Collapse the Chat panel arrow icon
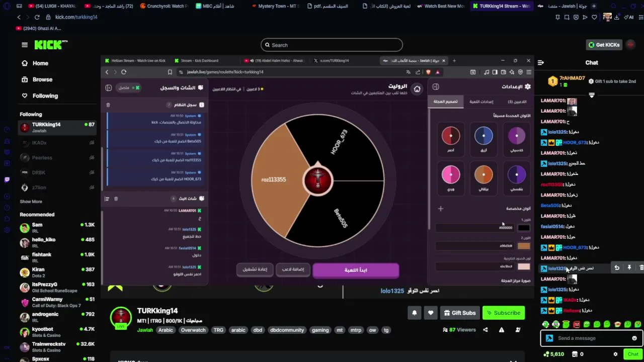This screenshot has width=644, height=362. coord(541,63)
